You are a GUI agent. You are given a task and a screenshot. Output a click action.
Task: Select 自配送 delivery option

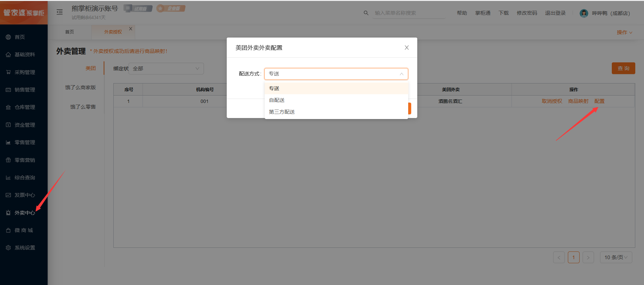point(336,100)
